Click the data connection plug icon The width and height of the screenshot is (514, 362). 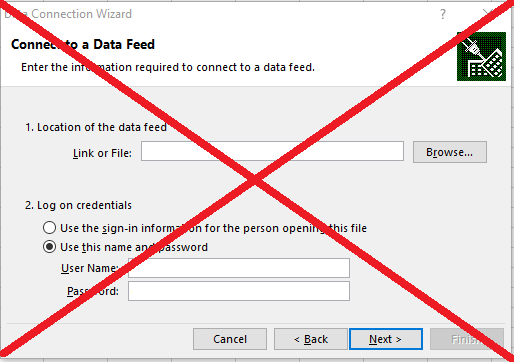(481, 56)
